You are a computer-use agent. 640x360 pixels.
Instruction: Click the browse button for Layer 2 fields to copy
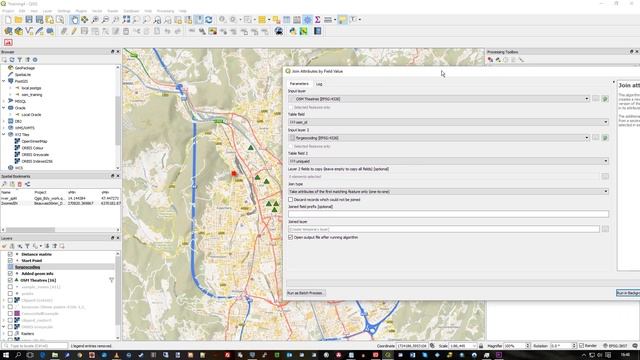pos(605,176)
